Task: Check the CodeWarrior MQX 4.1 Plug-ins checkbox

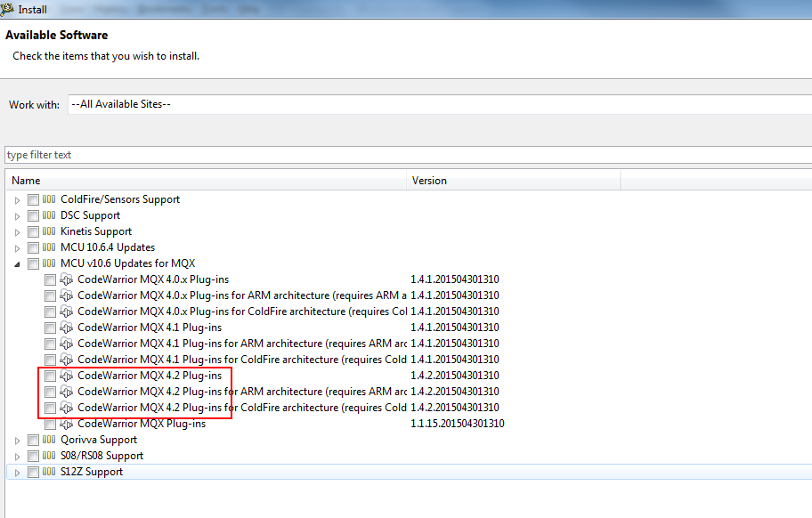Action: 50,328
